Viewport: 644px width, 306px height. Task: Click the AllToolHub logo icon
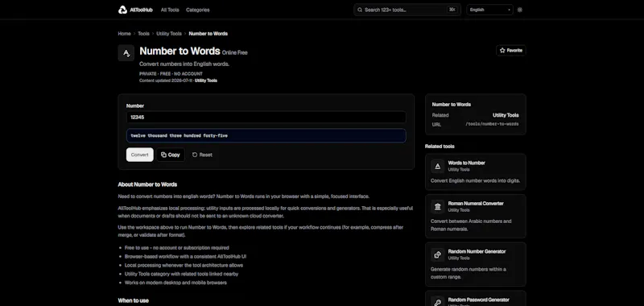coord(122,10)
